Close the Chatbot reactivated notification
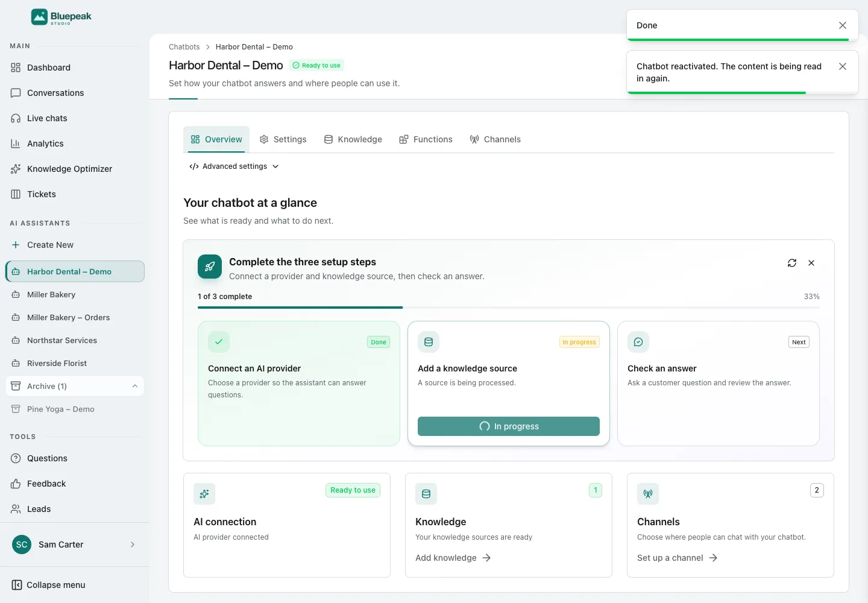 tap(843, 66)
